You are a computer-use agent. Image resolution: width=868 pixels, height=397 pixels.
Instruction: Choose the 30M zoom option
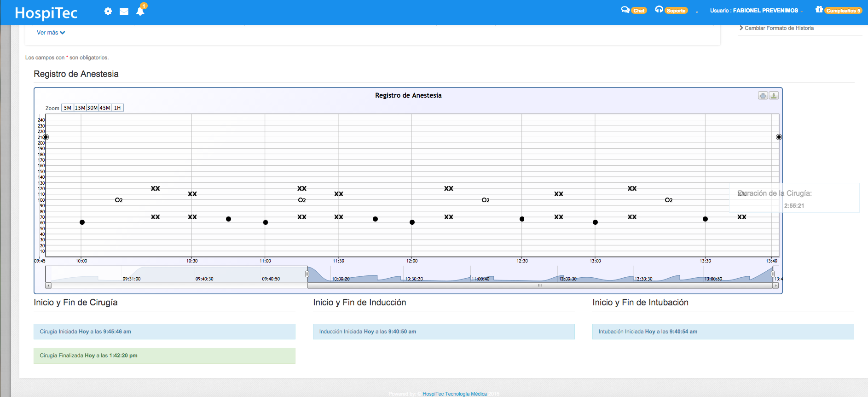click(93, 108)
